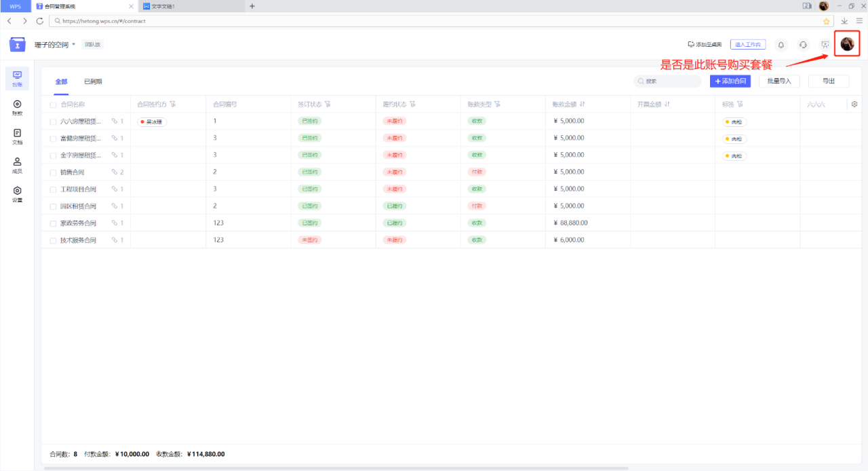The width and height of the screenshot is (868, 471).
Task: Focus the 搜索 search field
Action: (667, 81)
